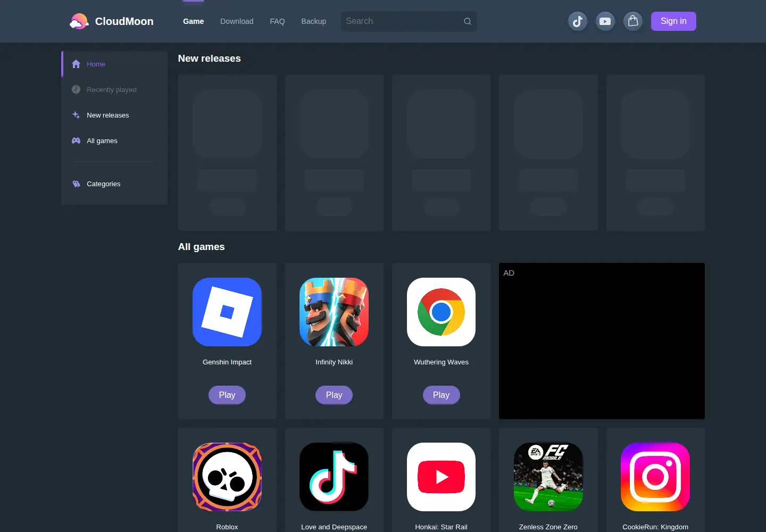Click the Zenless Zone Zero title text
Viewport: 766px width, 532px height.
548,527
